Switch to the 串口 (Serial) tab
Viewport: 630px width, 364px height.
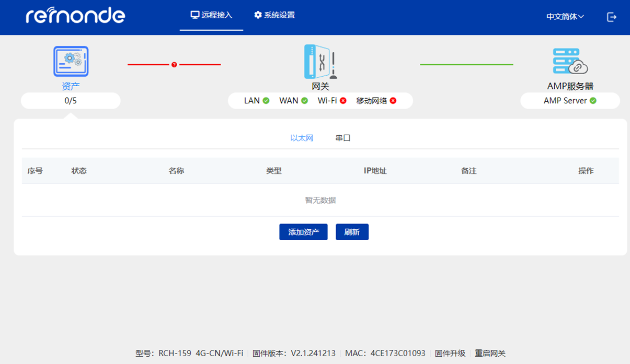342,137
